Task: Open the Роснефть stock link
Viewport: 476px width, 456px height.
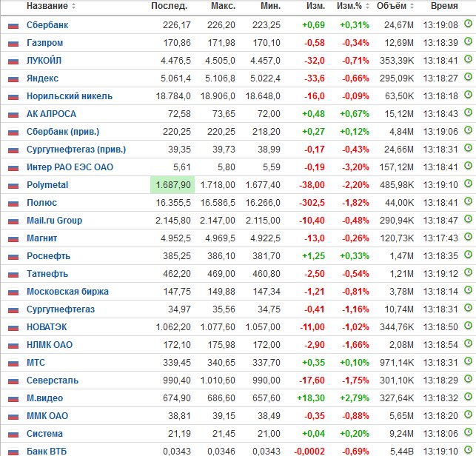Action: [x=48, y=256]
